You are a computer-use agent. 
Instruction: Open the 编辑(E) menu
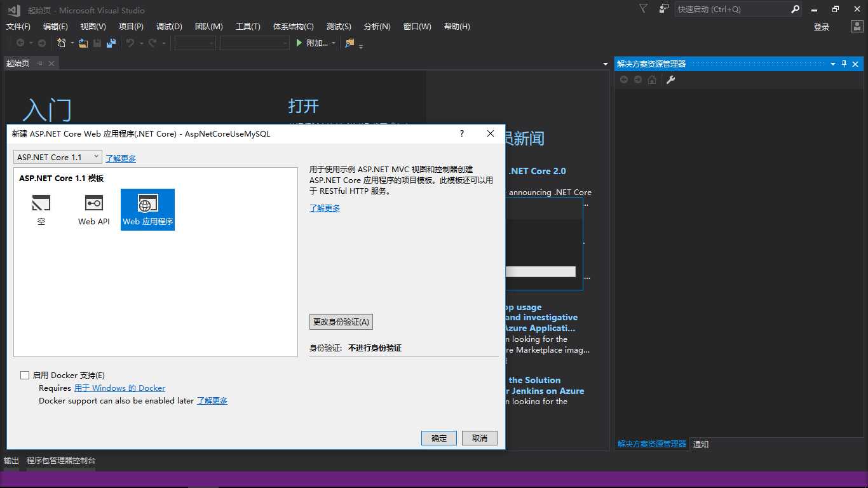point(55,27)
